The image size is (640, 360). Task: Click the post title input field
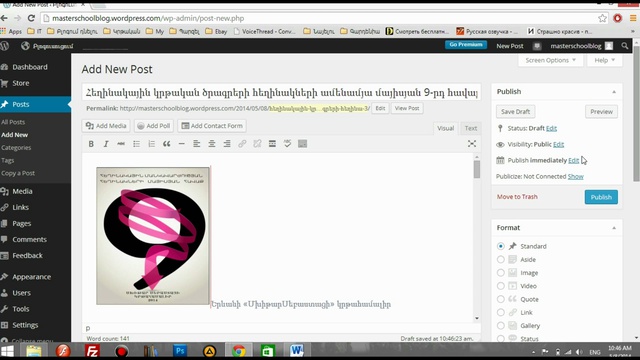(x=281, y=93)
